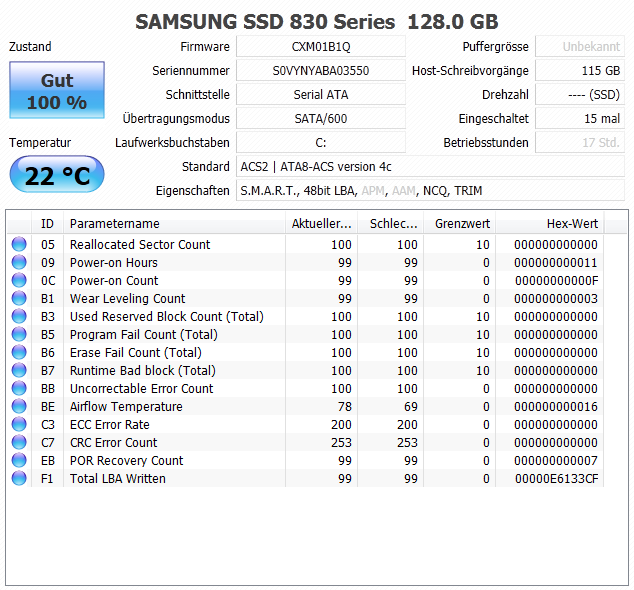Select the Reallocated Sector Count row name
634x590 pixels.
click(x=140, y=244)
